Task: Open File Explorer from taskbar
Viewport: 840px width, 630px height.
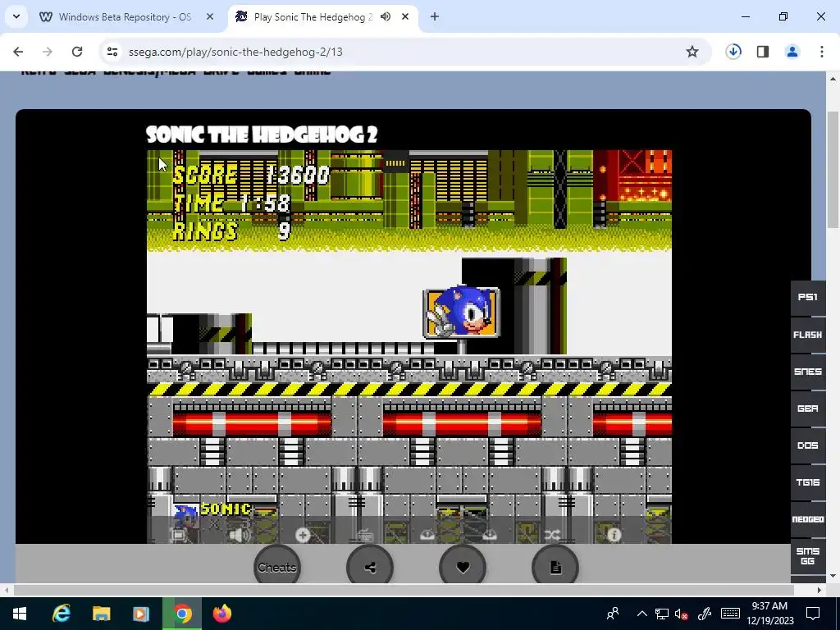Action: 101,614
